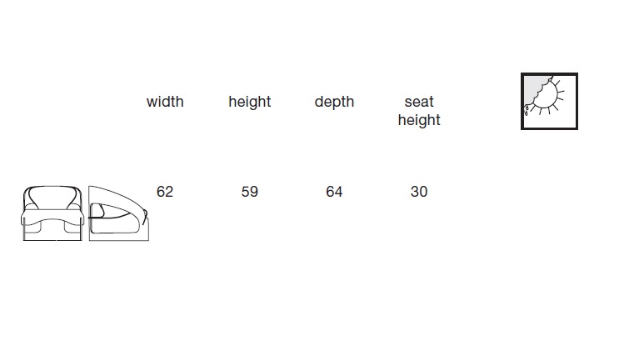The height and width of the screenshot is (351, 644).
Task: Click the 'seat height' column header
Action: 419,111
